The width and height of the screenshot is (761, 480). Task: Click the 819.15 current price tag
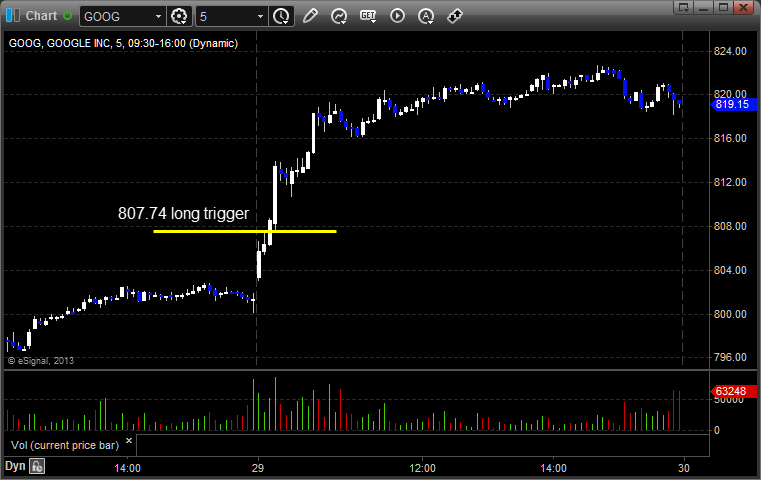click(x=734, y=104)
